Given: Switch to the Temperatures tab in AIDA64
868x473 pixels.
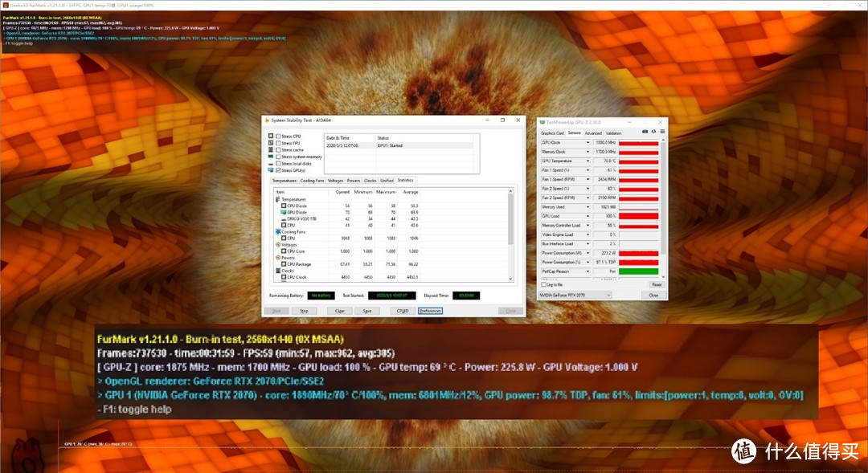Looking at the screenshot, I should click(284, 181).
